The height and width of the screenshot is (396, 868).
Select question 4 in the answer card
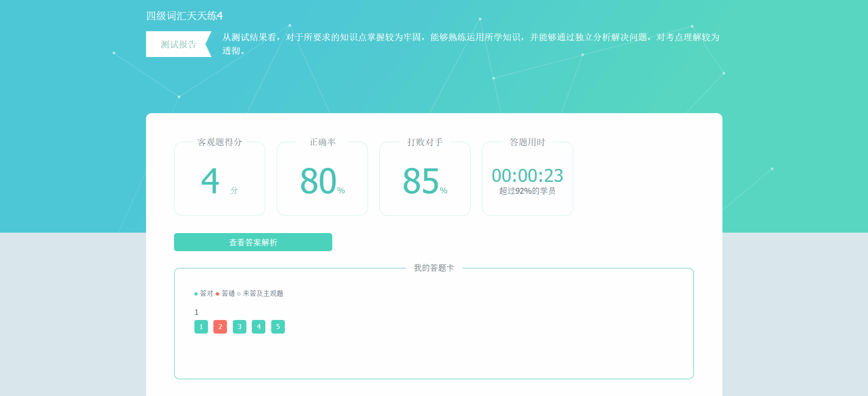pos(259,327)
